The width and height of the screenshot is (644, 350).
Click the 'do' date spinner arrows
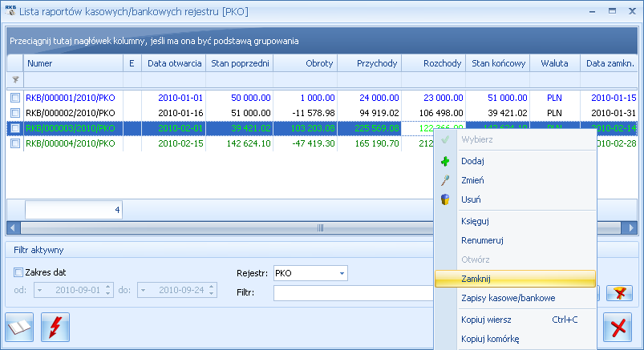coord(212,291)
